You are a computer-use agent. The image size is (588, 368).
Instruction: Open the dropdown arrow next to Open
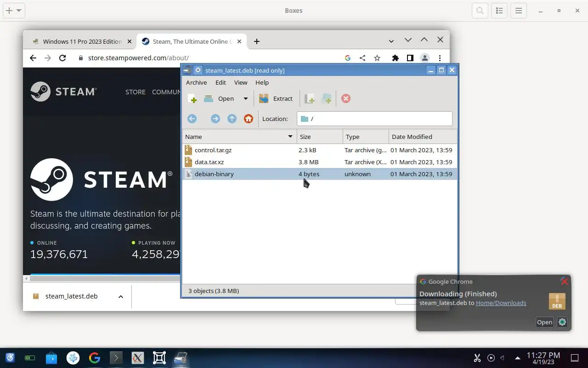coord(245,98)
